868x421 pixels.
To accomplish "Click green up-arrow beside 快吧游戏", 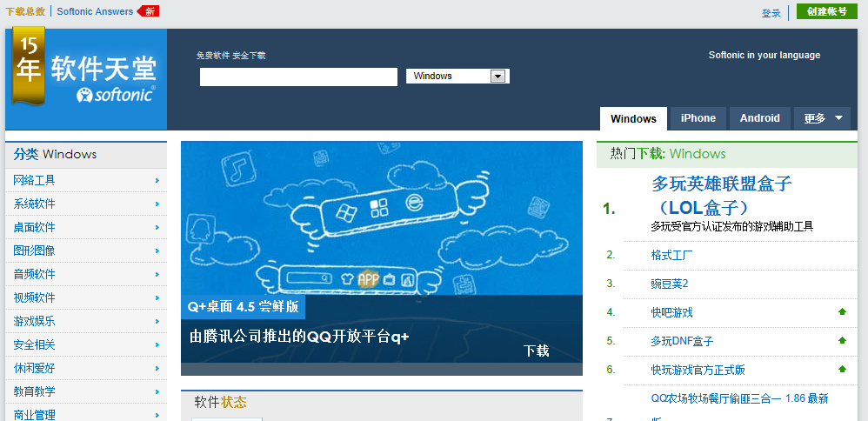I will (x=842, y=312).
